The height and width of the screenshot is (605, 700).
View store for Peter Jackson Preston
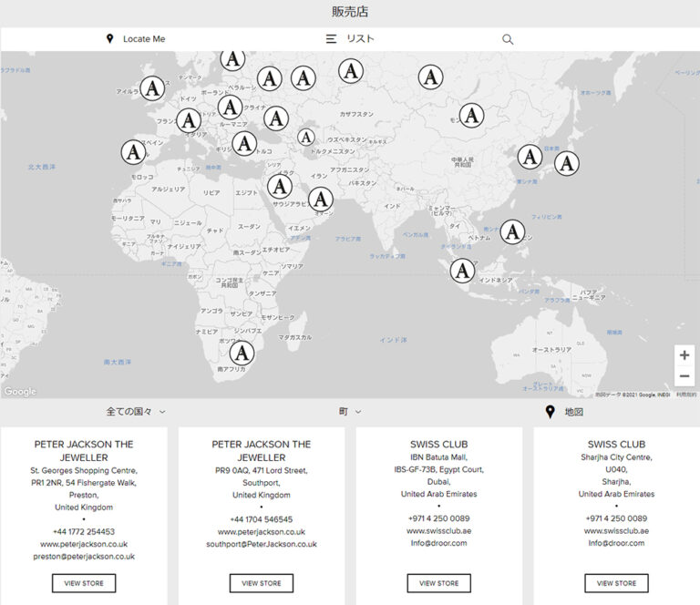(84, 583)
